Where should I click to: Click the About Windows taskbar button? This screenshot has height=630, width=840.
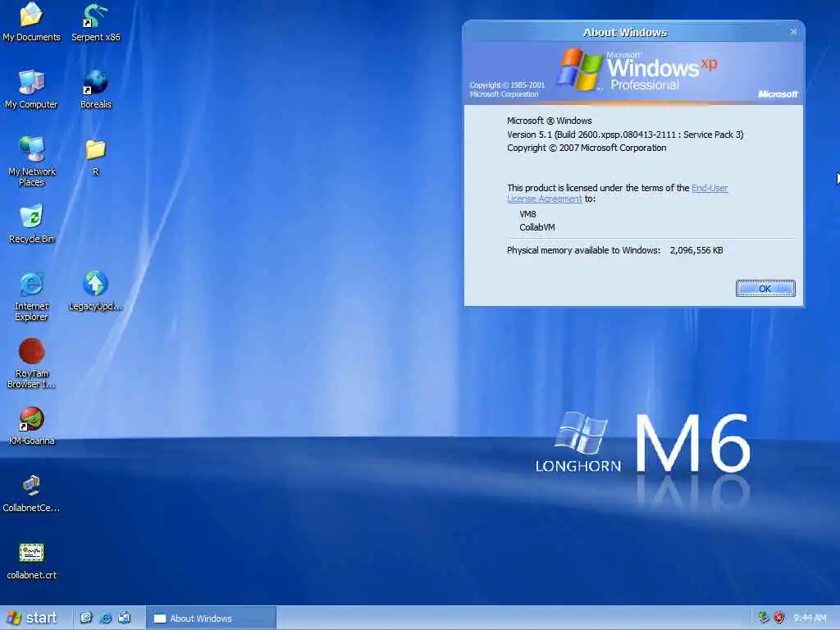212,619
